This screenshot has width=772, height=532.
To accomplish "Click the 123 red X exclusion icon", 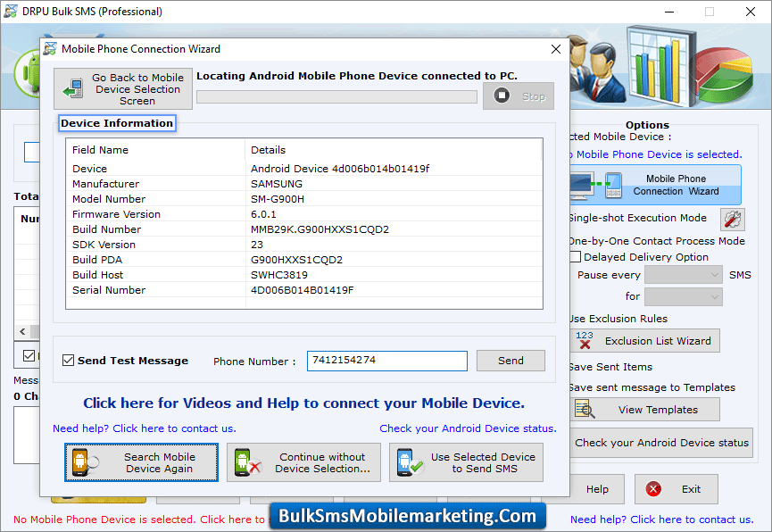I will tap(585, 340).
